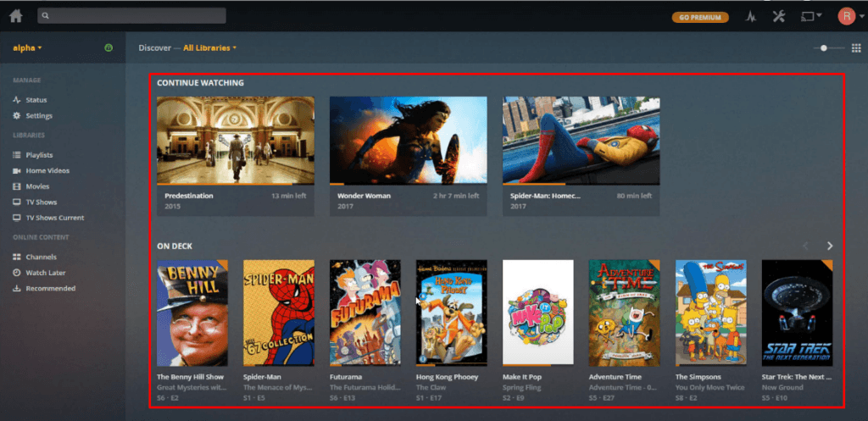The image size is (868, 421).
Task: Click the On Deck heading
Action: coord(175,246)
